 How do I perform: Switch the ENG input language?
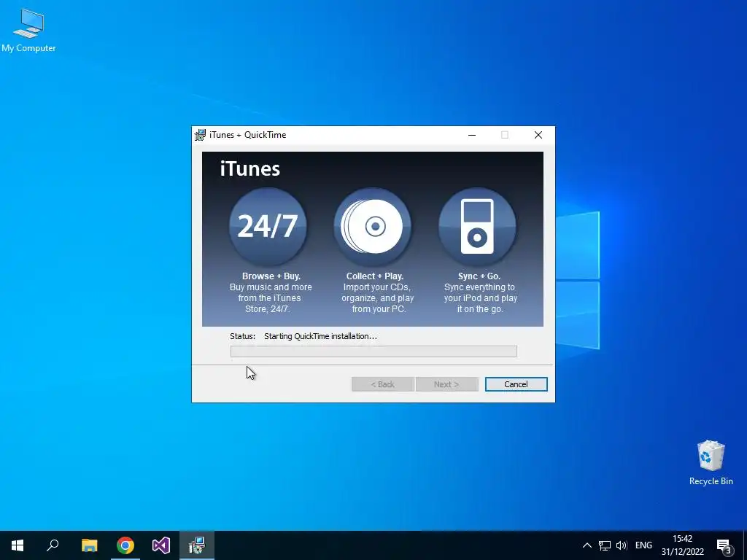click(643, 545)
